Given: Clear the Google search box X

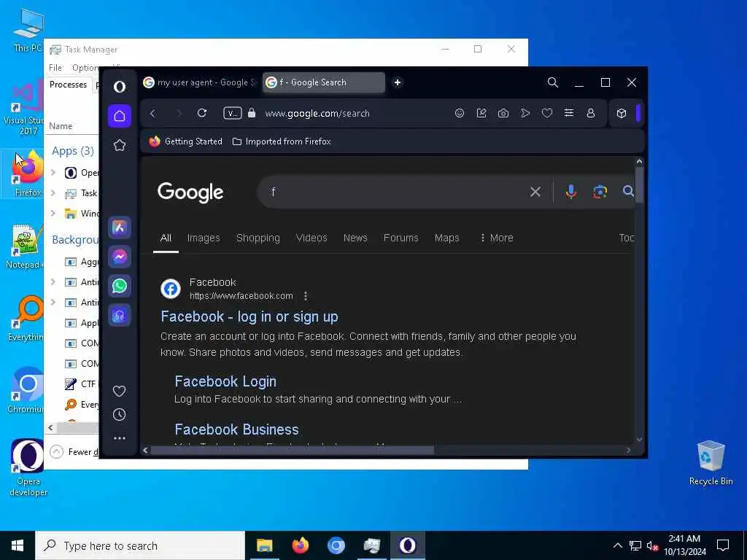Looking at the screenshot, I should 535,192.
